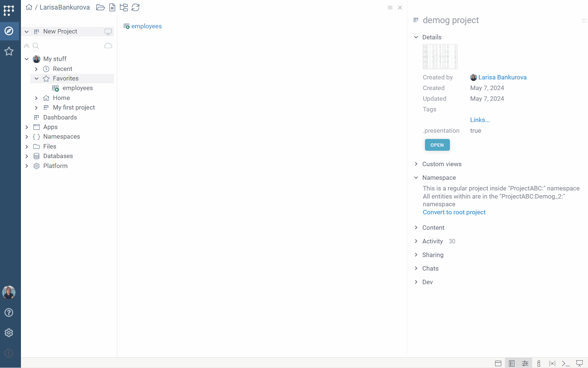Image resolution: width=588 pixels, height=368 pixels.
Task: Collapse the Favorites tree node
Action: (x=36, y=78)
